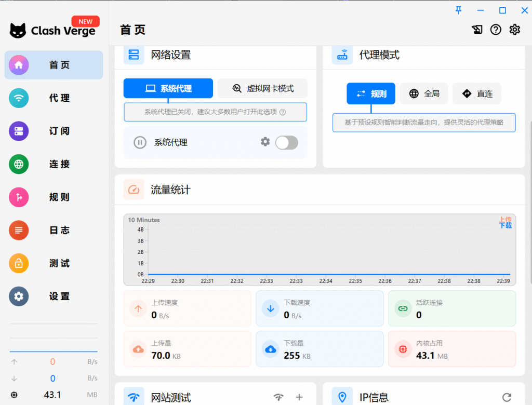Click the 流量统计 gauge icon
This screenshot has height=405, width=532.
tap(134, 190)
